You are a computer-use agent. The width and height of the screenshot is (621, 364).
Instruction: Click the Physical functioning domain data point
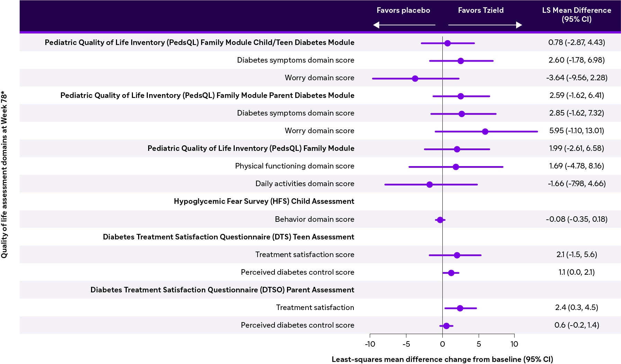coord(456,167)
